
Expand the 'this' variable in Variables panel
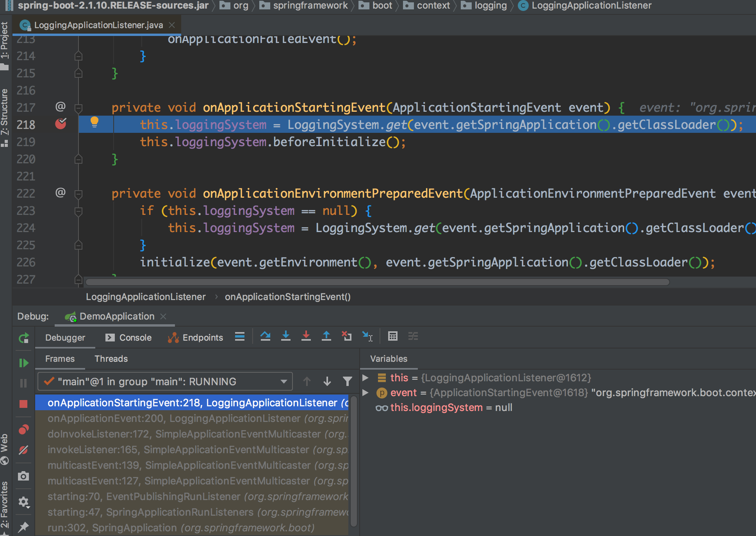click(366, 377)
